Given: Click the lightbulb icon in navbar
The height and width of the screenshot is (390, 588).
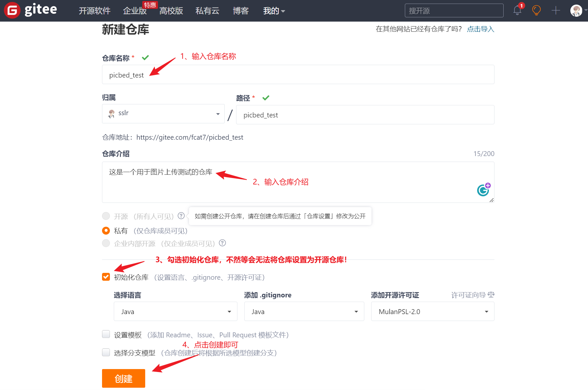Looking at the screenshot, I should [536, 10].
